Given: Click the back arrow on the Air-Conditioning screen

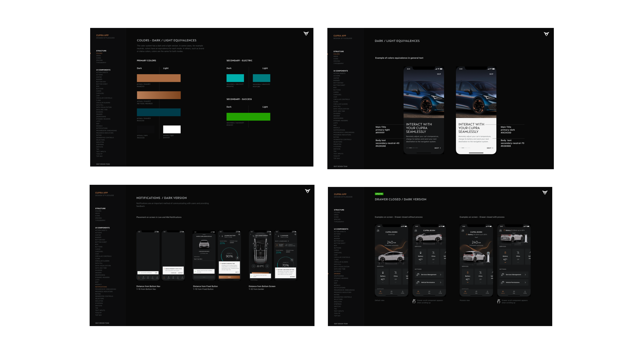Looking at the screenshot, I should [251, 234].
